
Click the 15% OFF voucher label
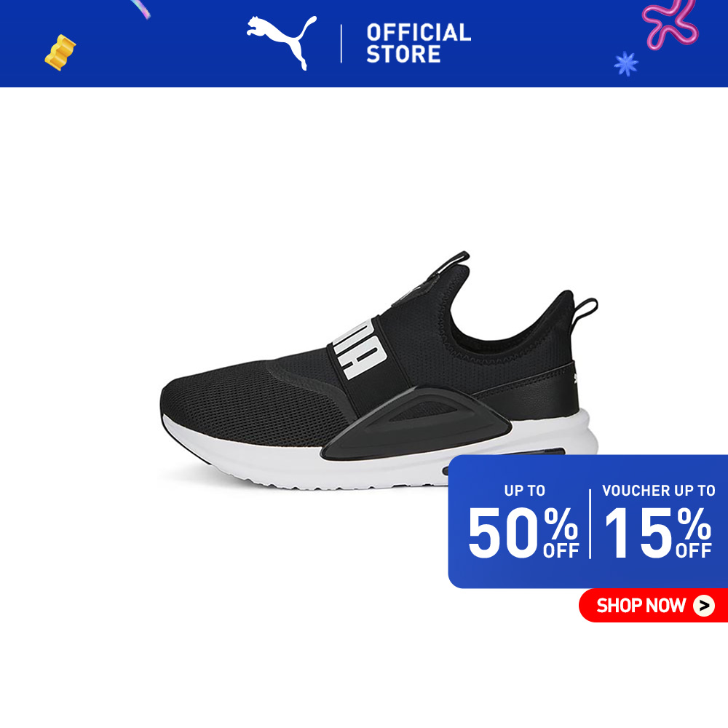(x=658, y=532)
